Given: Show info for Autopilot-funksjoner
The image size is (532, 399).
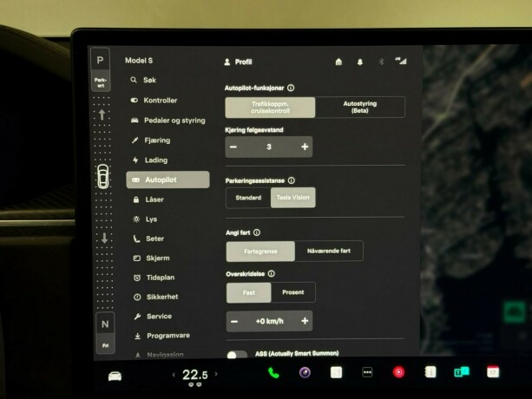Looking at the screenshot, I should tap(291, 88).
